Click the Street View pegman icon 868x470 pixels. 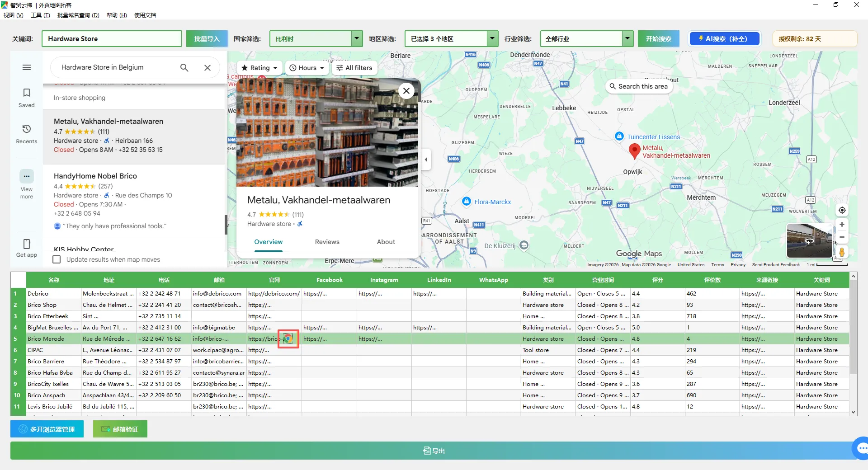pos(842,252)
